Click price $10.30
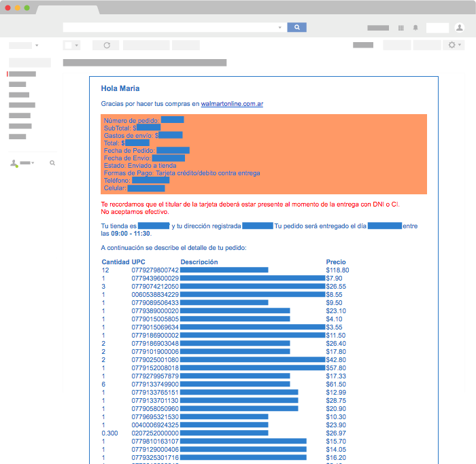This screenshot has width=476, height=464. pyautogui.click(x=336, y=417)
